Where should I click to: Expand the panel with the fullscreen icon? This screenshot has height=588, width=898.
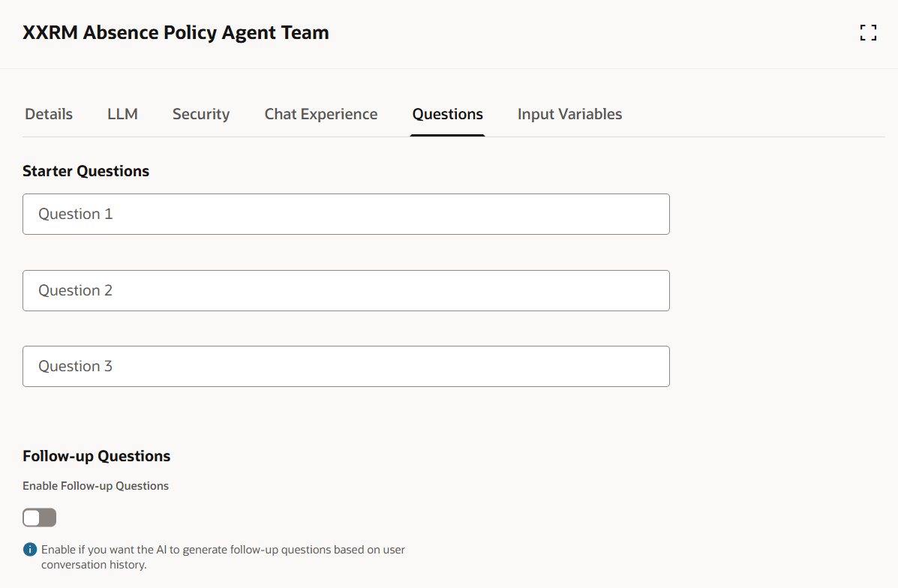pos(868,33)
